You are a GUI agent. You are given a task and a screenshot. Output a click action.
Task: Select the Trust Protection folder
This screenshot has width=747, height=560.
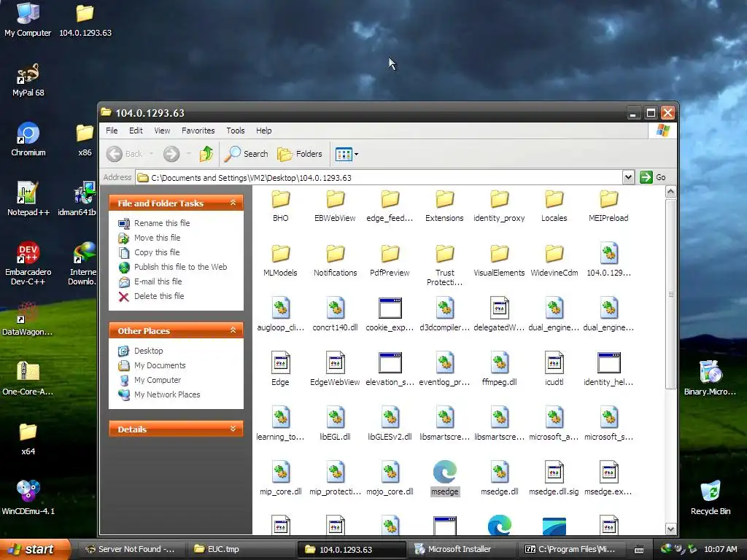point(444,265)
